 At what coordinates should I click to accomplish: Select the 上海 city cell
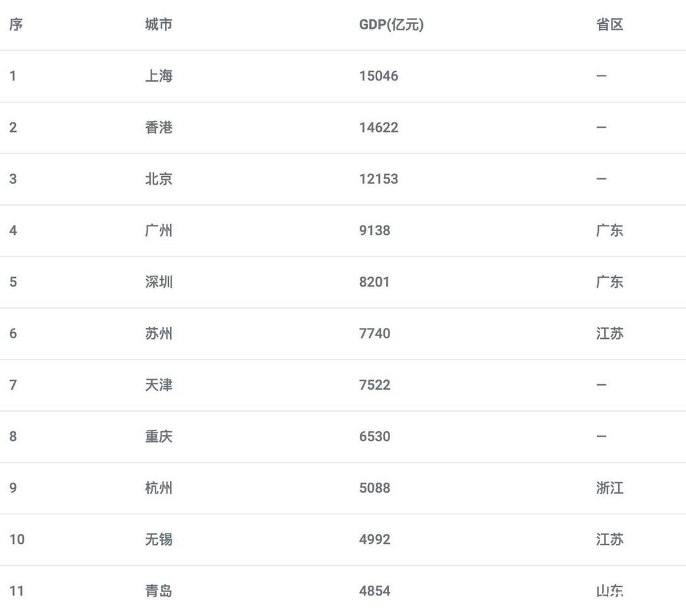tap(158, 76)
